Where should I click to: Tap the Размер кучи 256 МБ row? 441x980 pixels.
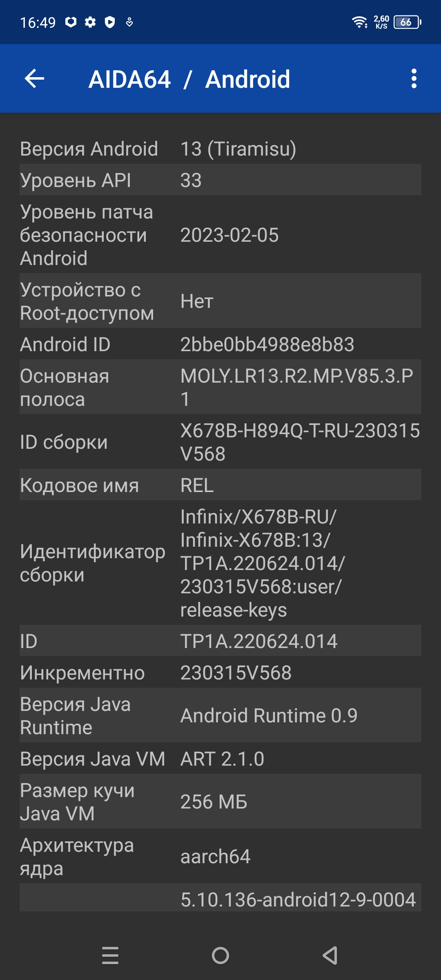220,802
